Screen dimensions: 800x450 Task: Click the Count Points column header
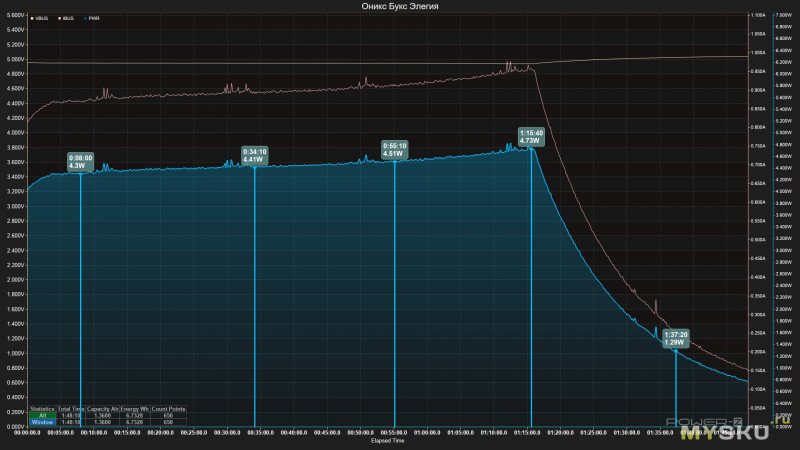(168, 409)
